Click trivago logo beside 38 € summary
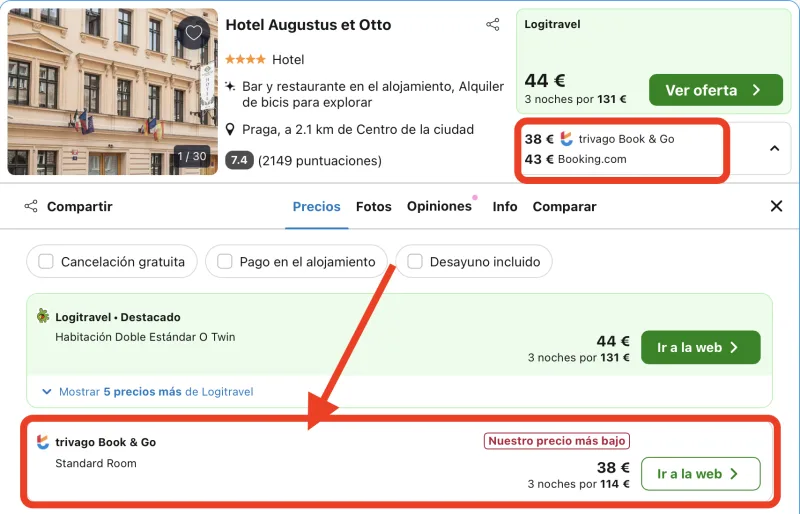The image size is (800, 514). [x=566, y=139]
